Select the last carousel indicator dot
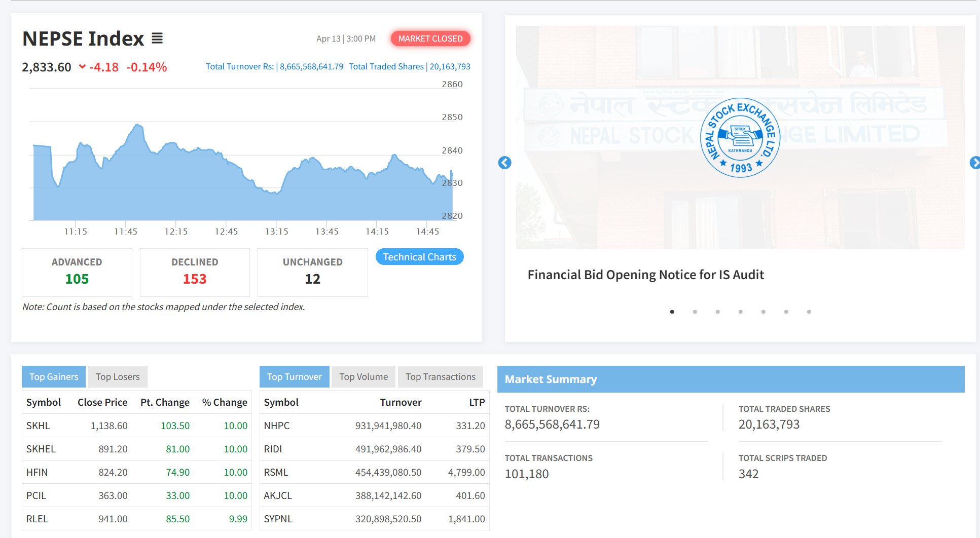980x538 pixels. point(809,312)
